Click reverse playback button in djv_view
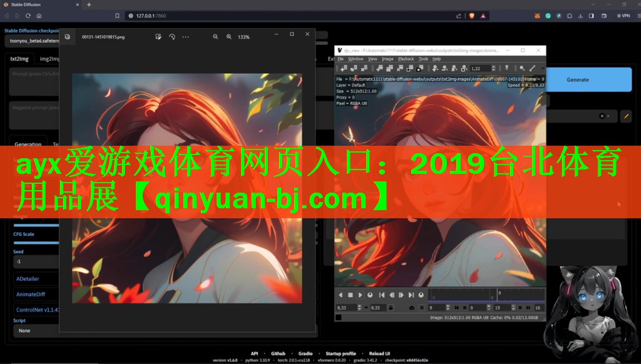The height and width of the screenshot is (364, 641). coord(341,295)
